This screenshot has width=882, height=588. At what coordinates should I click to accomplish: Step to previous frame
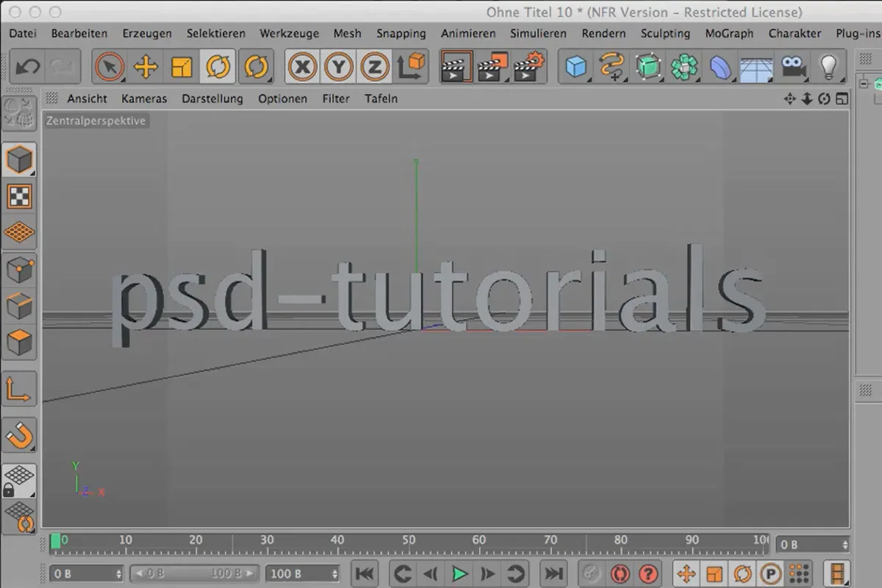[x=431, y=573]
